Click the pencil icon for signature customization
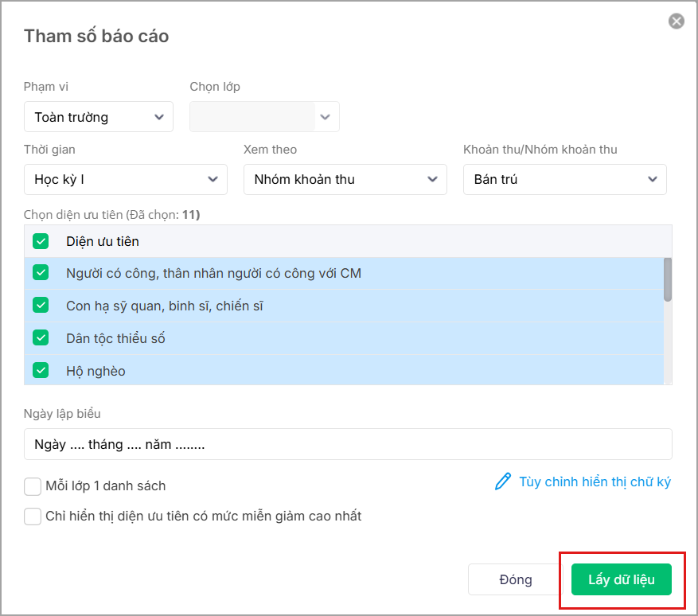This screenshot has height=616, width=698. pos(503,481)
